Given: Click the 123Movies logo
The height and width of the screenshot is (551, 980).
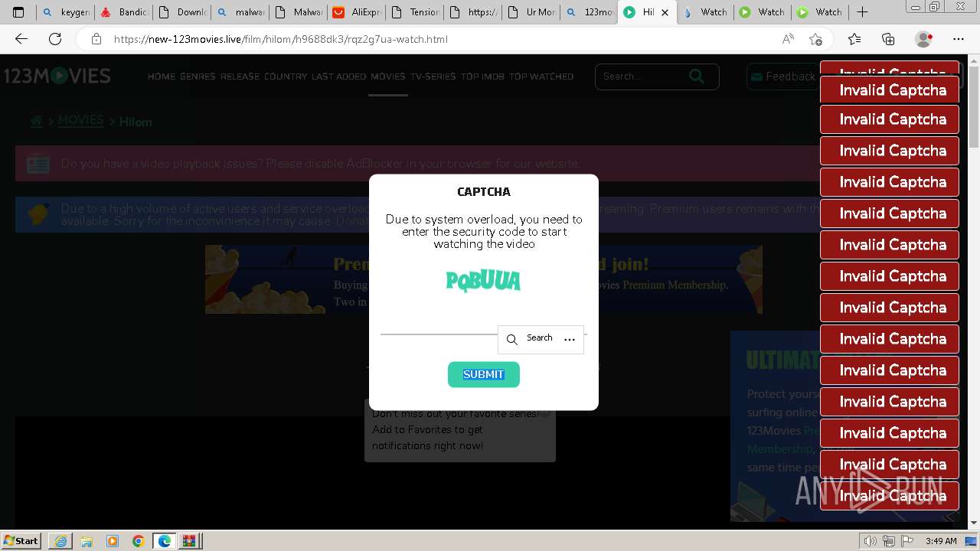Looking at the screenshot, I should pyautogui.click(x=57, y=76).
